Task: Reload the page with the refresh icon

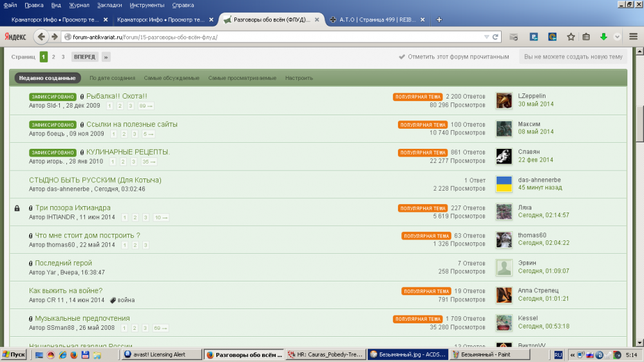Action: (x=495, y=37)
